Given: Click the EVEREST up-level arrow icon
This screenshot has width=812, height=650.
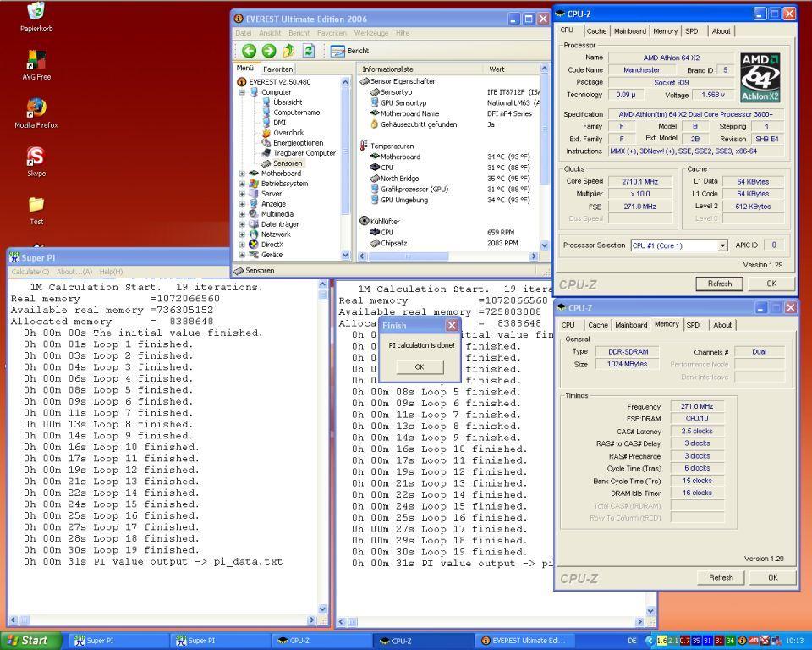Looking at the screenshot, I should (x=288, y=51).
